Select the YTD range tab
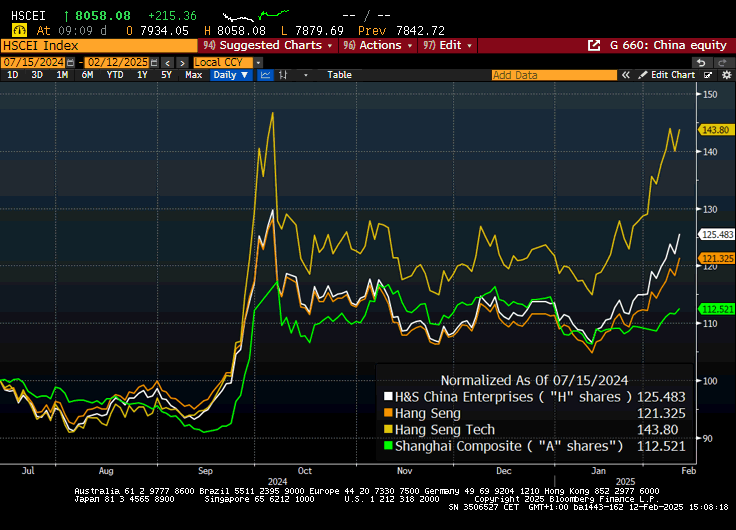Screen dimensions: 736x530 click(115, 75)
